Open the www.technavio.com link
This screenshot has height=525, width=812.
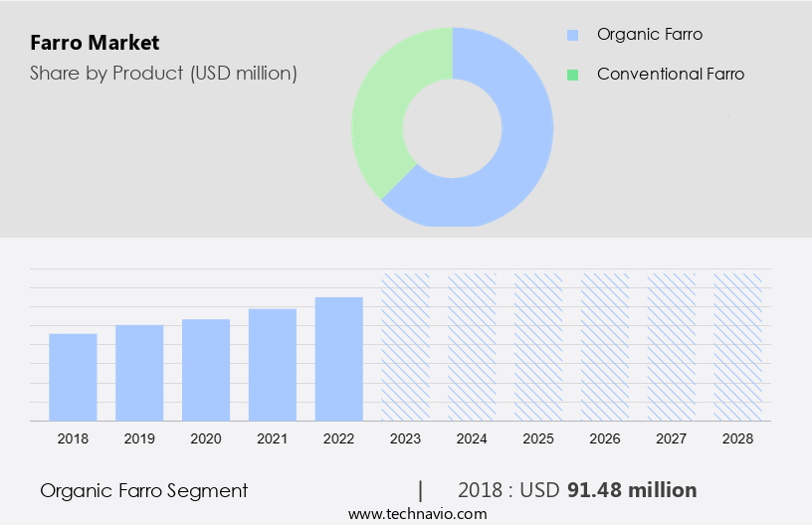pos(417,514)
